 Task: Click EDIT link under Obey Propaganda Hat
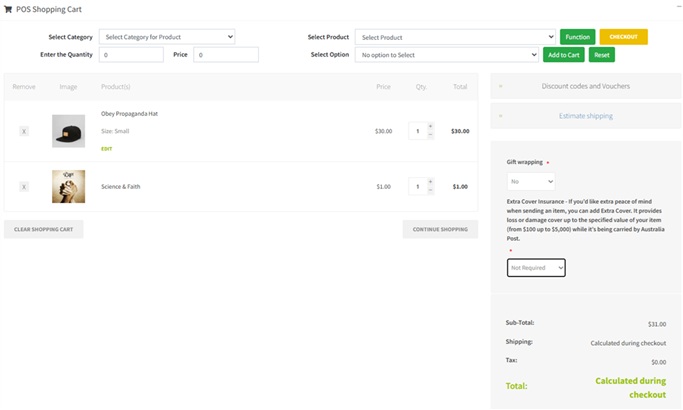click(x=106, y=149)
